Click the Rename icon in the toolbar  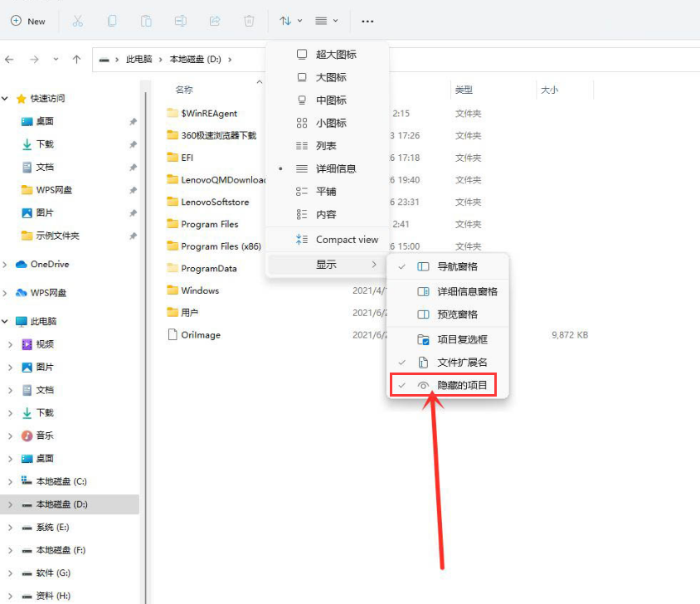(x=181, y=22)
